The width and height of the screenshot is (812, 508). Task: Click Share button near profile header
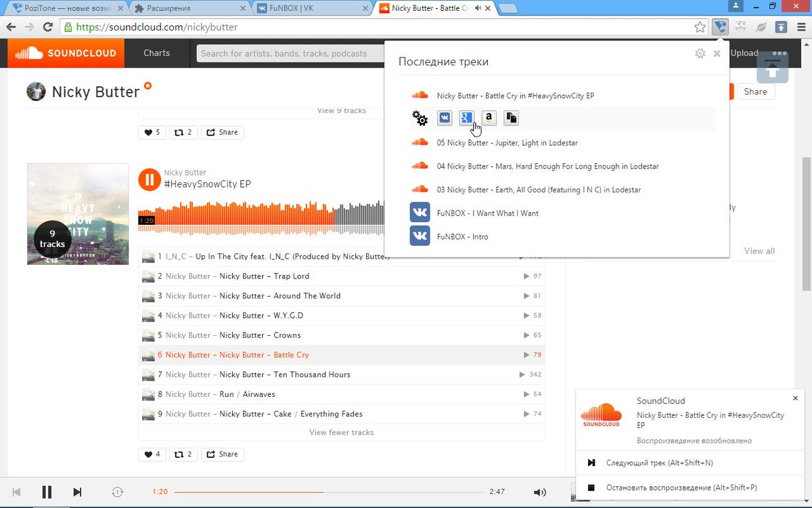point(755,91)
